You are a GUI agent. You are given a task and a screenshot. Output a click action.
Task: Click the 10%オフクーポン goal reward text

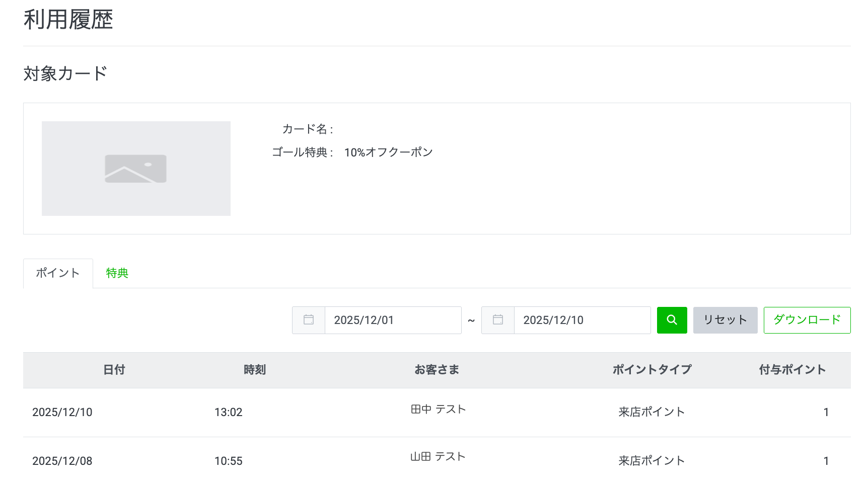(388, 152)
